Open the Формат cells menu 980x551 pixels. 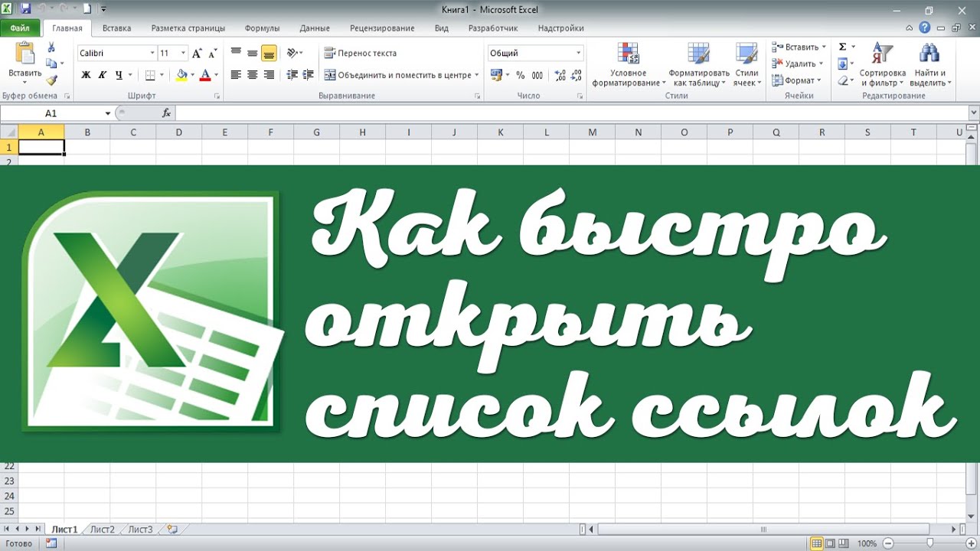coord(796,80)
